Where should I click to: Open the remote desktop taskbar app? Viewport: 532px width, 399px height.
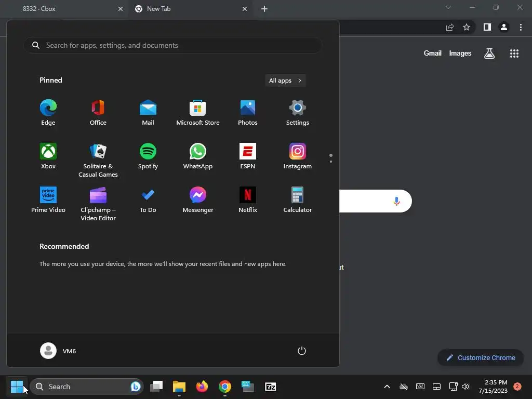tap(248, 387)
